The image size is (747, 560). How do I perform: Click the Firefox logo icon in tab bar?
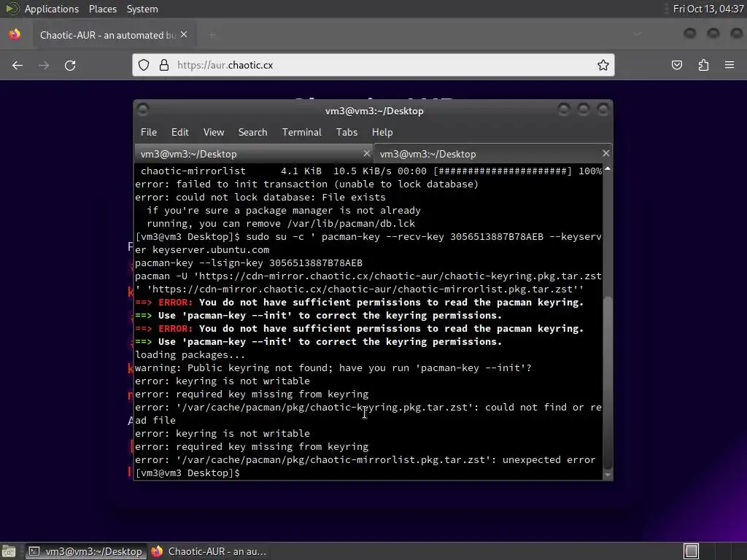[x=15, y=34]
